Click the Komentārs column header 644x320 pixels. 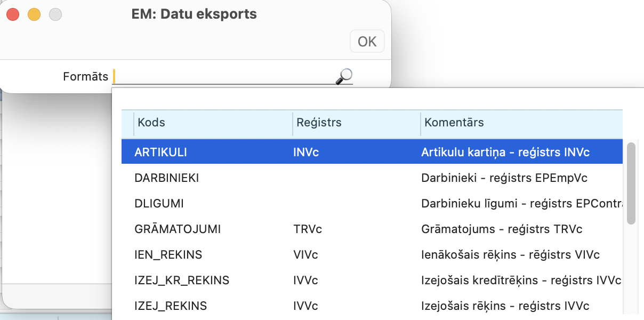[x=454, y=123]
